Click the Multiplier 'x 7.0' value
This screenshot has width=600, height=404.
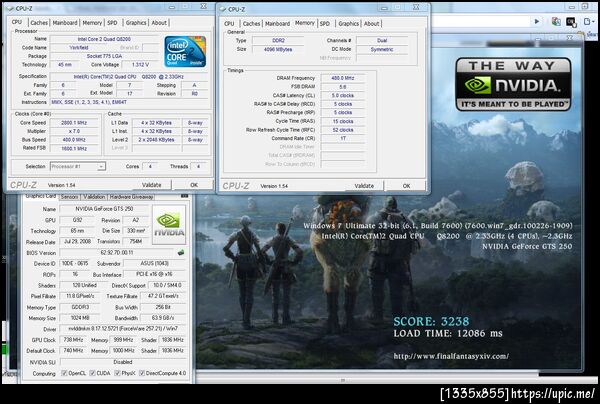(74, 131)
